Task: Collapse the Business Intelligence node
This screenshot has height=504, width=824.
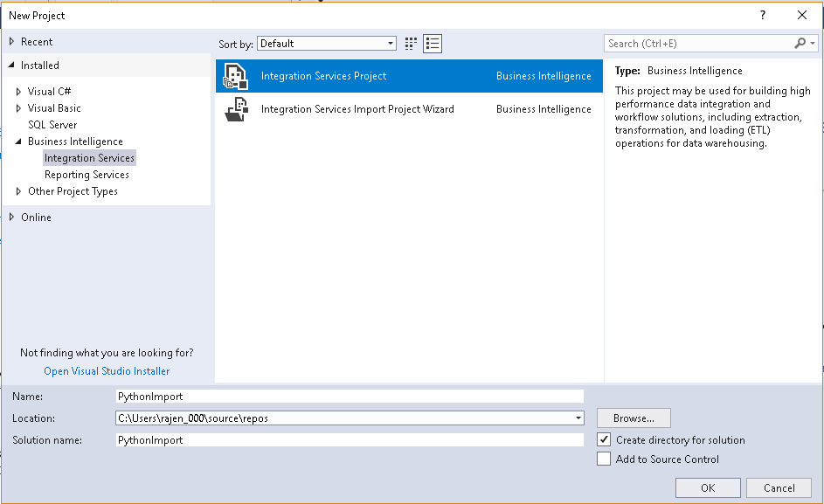Action: pyautogui.click(x=18, y=141)
